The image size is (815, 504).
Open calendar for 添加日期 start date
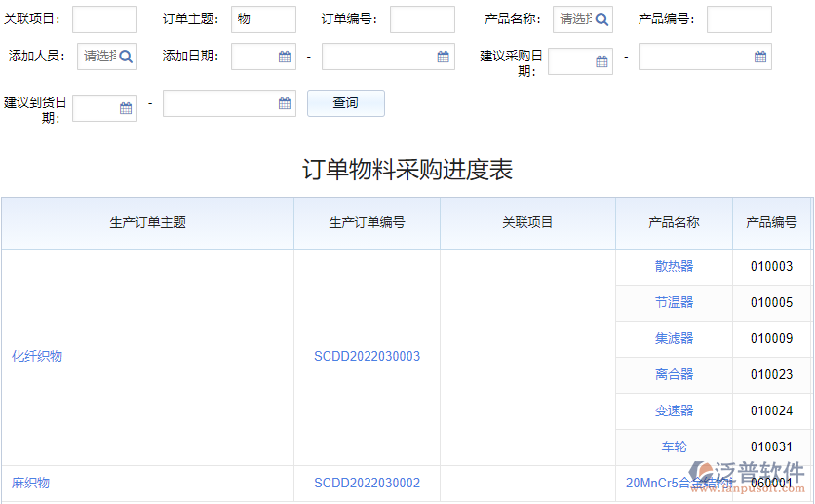click(285, 57)
